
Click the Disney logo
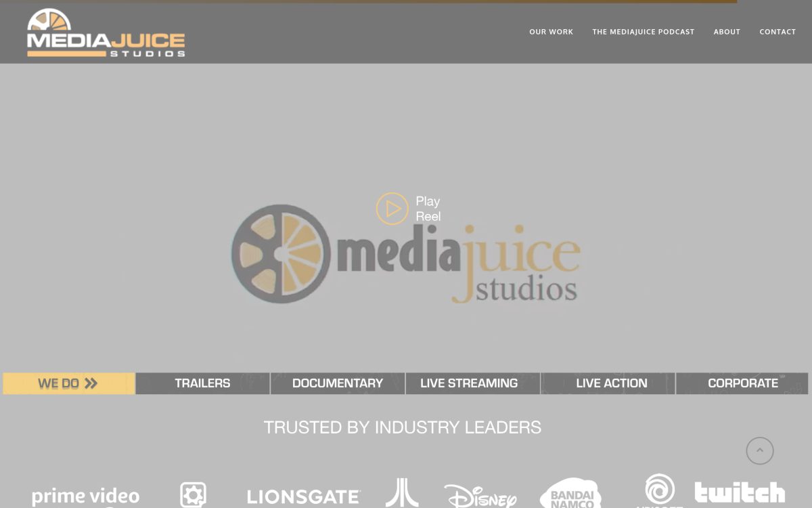481,496
